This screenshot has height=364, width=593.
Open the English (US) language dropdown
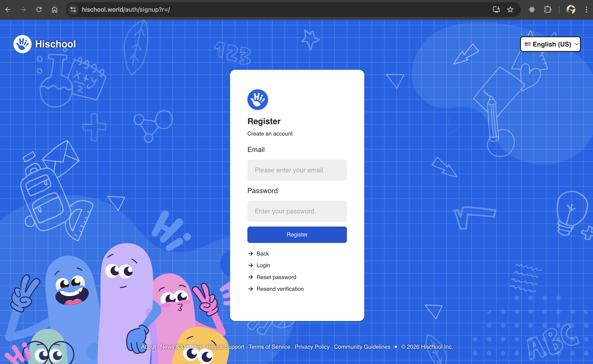point(550,44)
